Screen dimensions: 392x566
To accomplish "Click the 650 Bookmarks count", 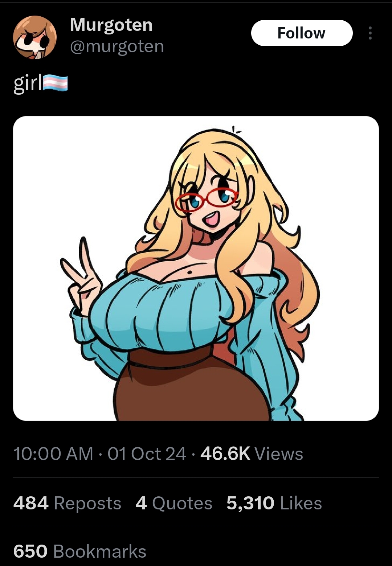I will pos(80,551).
